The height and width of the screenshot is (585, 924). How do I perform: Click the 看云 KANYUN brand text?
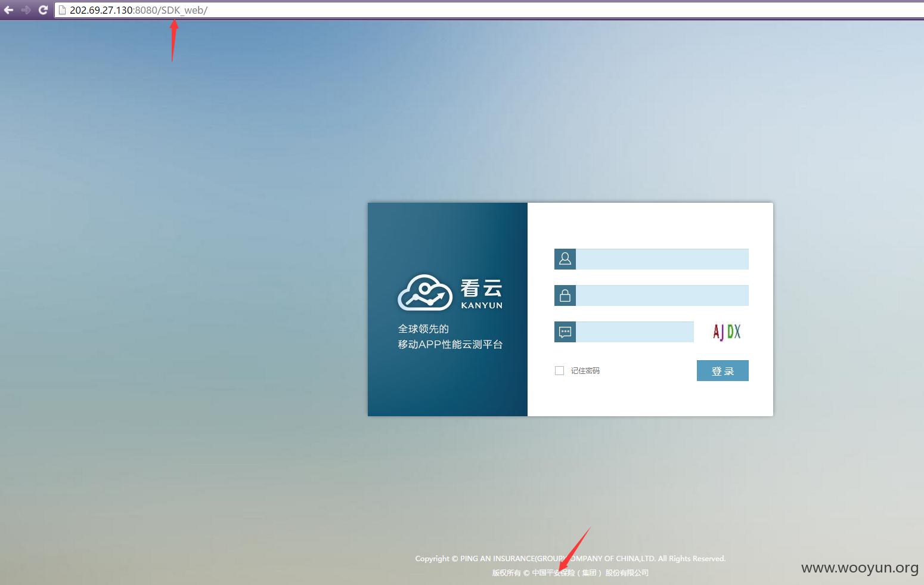482,293
